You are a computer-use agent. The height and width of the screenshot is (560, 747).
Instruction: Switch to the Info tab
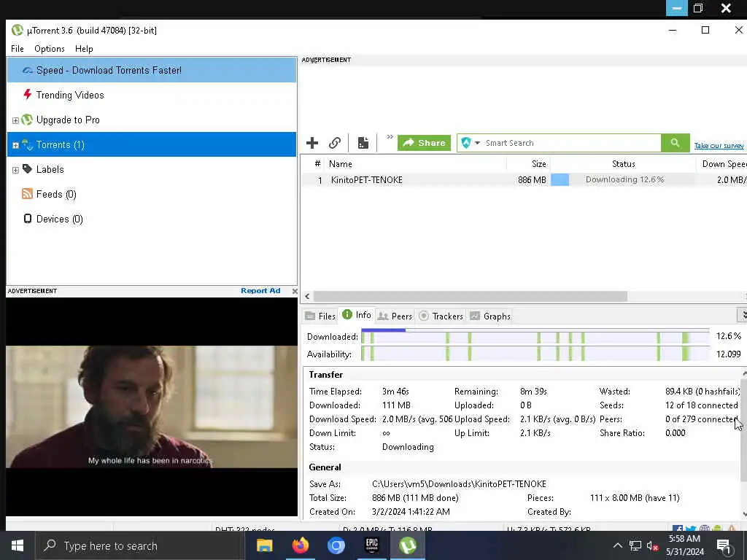point(357,315)
